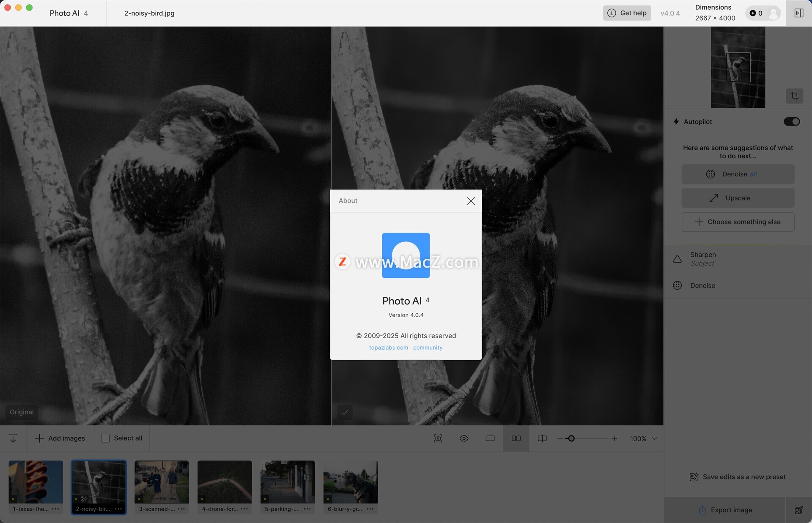The width and height of the screenshot is (812, 523).
Task: Select the 6-blurry-gr thumbnail
Action: click(x=351, y=482)
